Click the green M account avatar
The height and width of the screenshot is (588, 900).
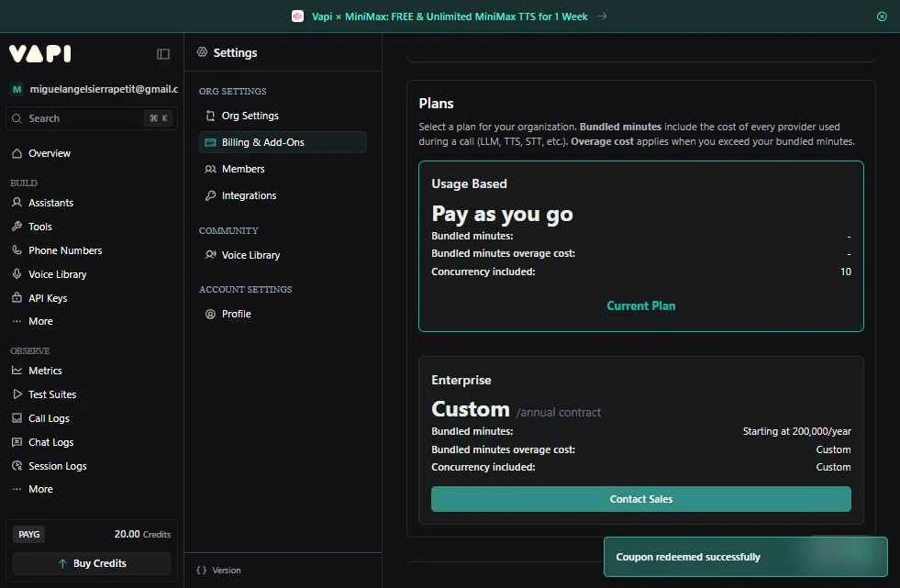(x=17, y=89)
